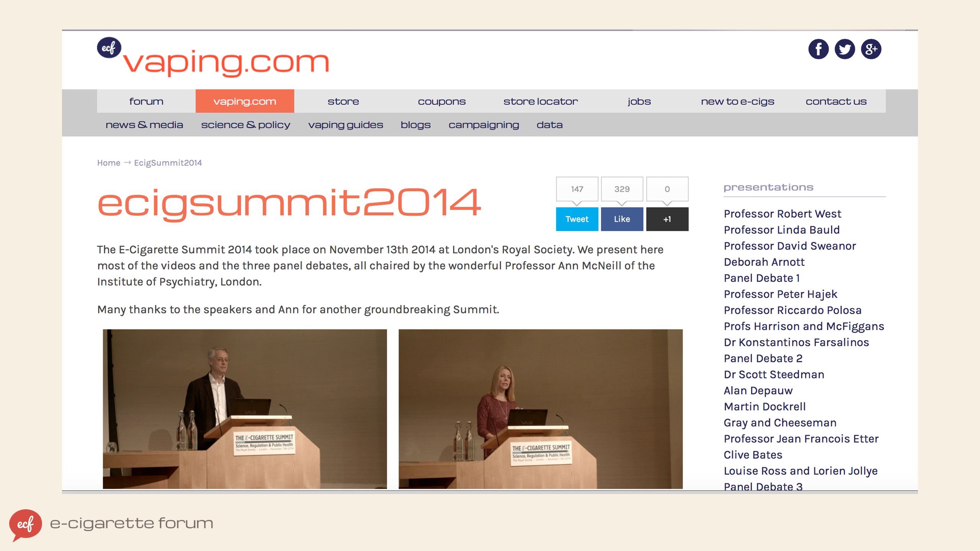Open Deborah Arnott presentation

tap(764, 262)
